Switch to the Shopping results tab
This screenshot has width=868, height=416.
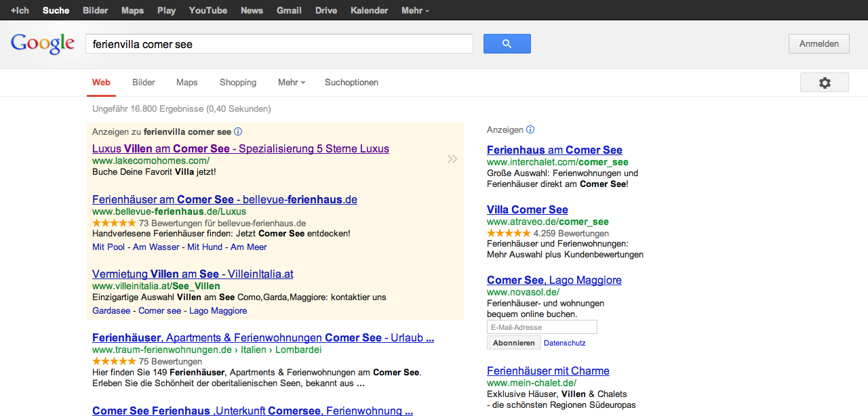238,83
